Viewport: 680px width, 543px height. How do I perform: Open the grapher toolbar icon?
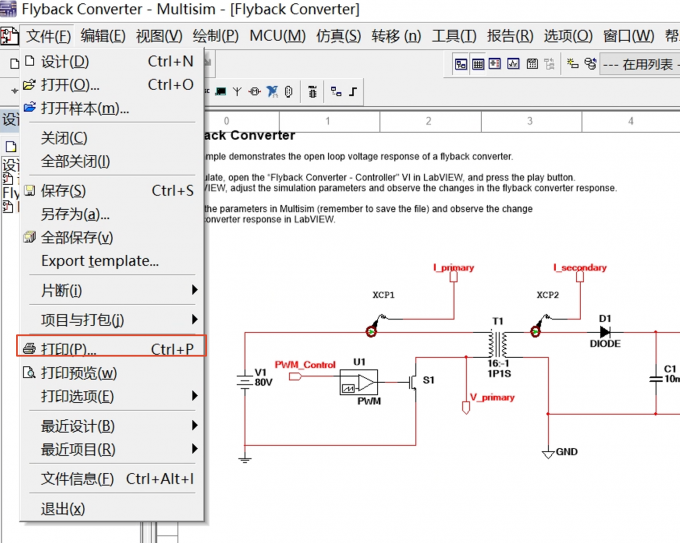coord(513,64)
